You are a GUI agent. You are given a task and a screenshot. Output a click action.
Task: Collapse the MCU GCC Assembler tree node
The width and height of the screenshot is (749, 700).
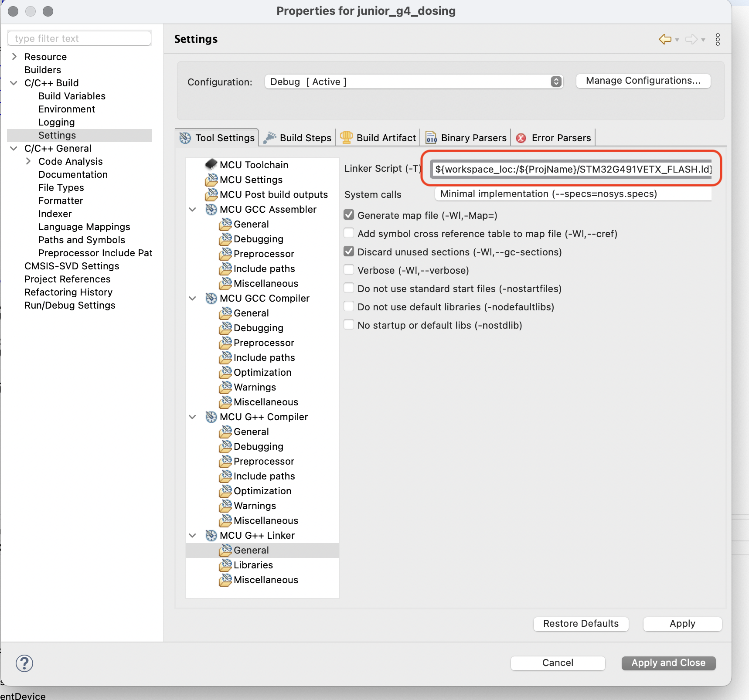(x=192, y=209)
